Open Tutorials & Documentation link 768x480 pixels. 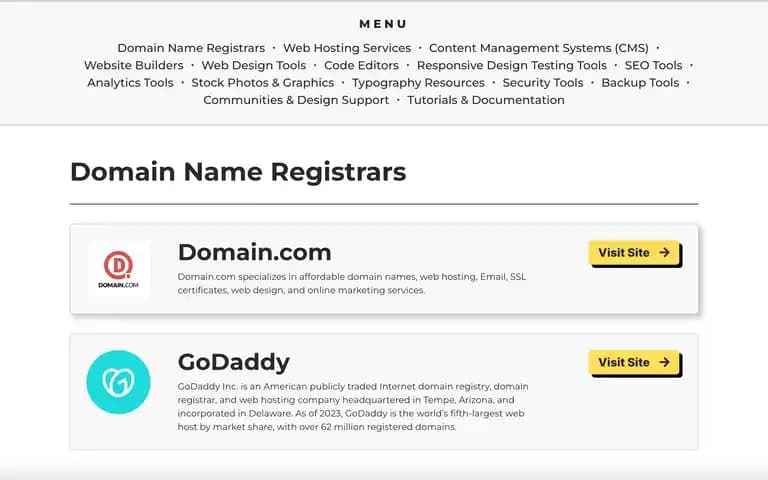click(486, 100)
